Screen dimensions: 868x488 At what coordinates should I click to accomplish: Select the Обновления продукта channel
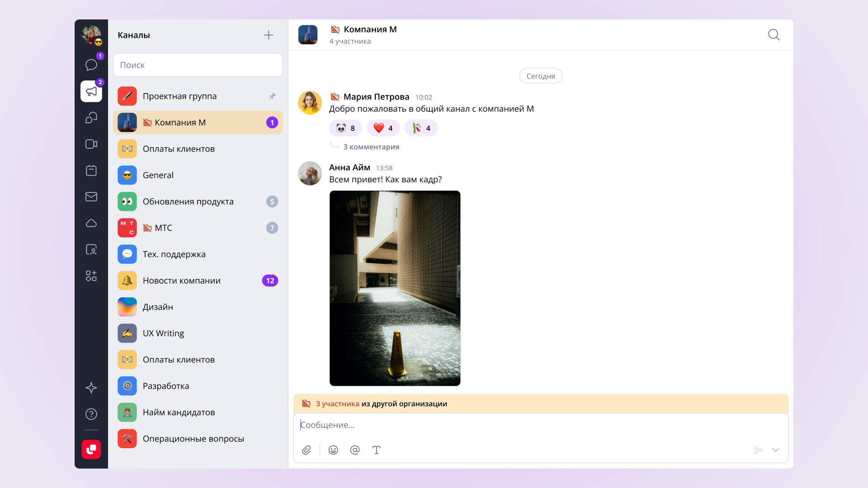(x=198, y=202)
